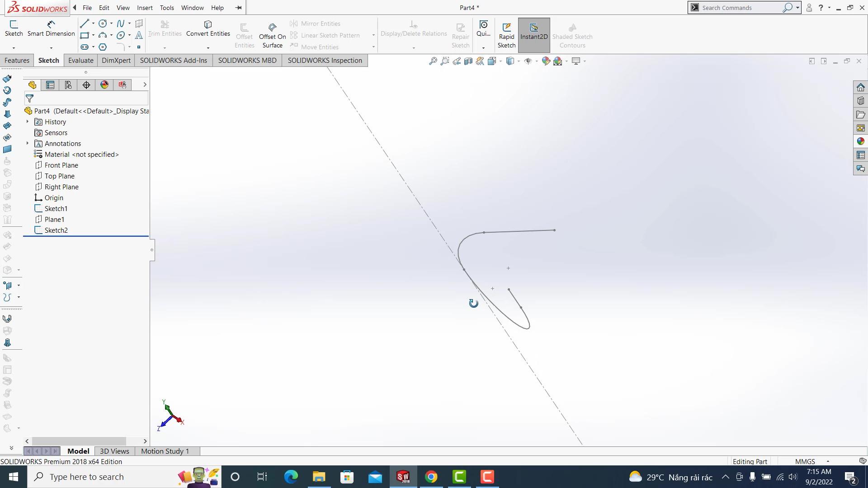Image resolution: width=868 pixels, height=488 pixels.
Task: Click the Windows Start button
Action: (14, 477)
